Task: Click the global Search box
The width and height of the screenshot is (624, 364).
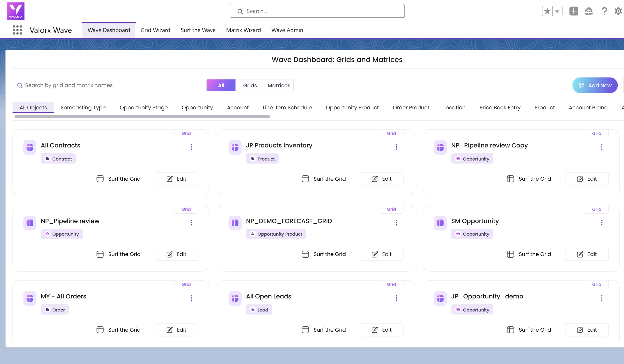Action: click(317, 11)
